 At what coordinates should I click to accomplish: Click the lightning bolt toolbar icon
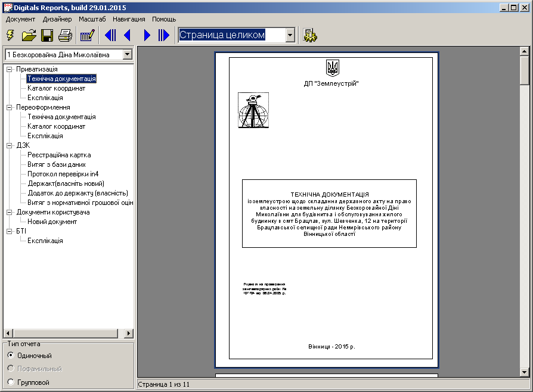tap(11, 35)
